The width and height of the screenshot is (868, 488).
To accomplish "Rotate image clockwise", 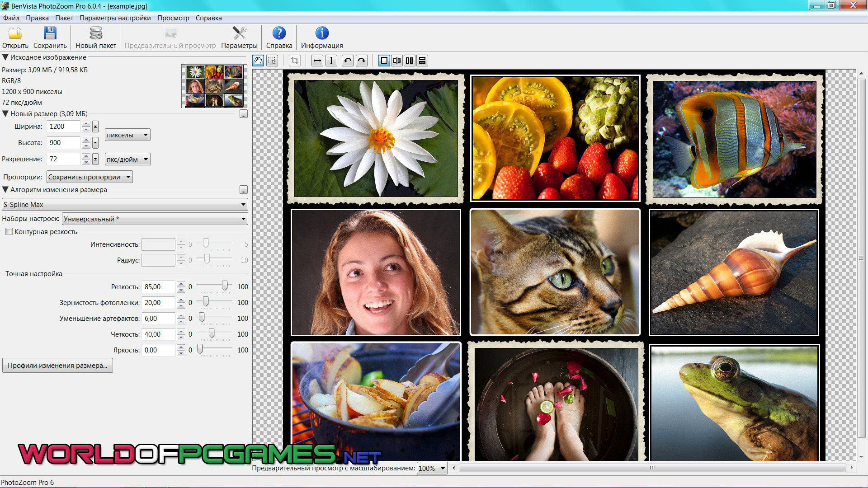I will coord(361,61).
